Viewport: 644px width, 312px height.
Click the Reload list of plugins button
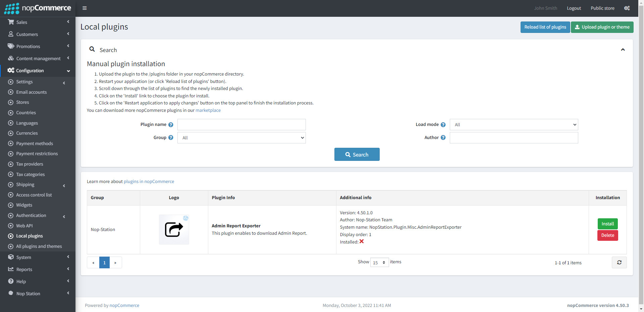pyautogui.click(x=545, y=27)
